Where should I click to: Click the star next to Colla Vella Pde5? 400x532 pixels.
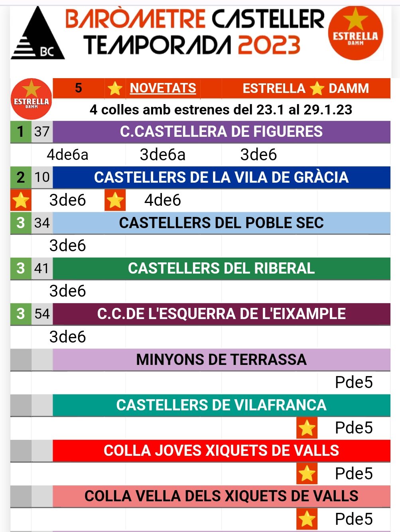[307, 519]
